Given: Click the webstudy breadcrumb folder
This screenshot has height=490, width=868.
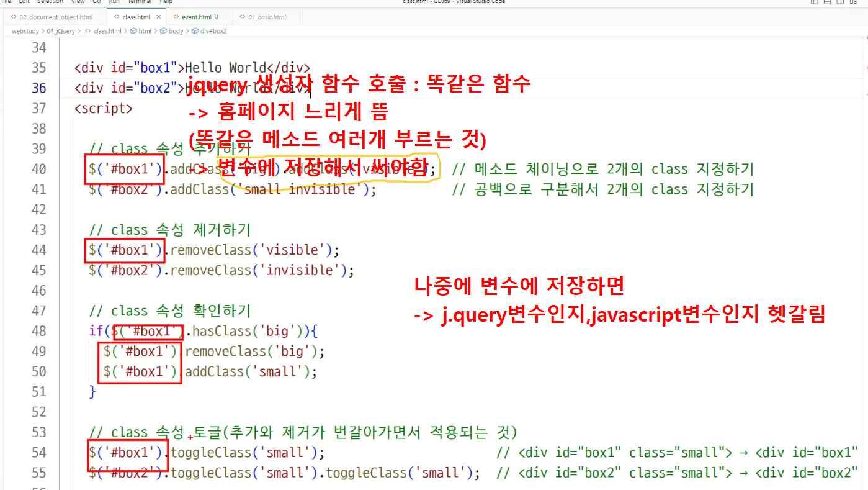Looking at the screenshot, I should point(26,31).
